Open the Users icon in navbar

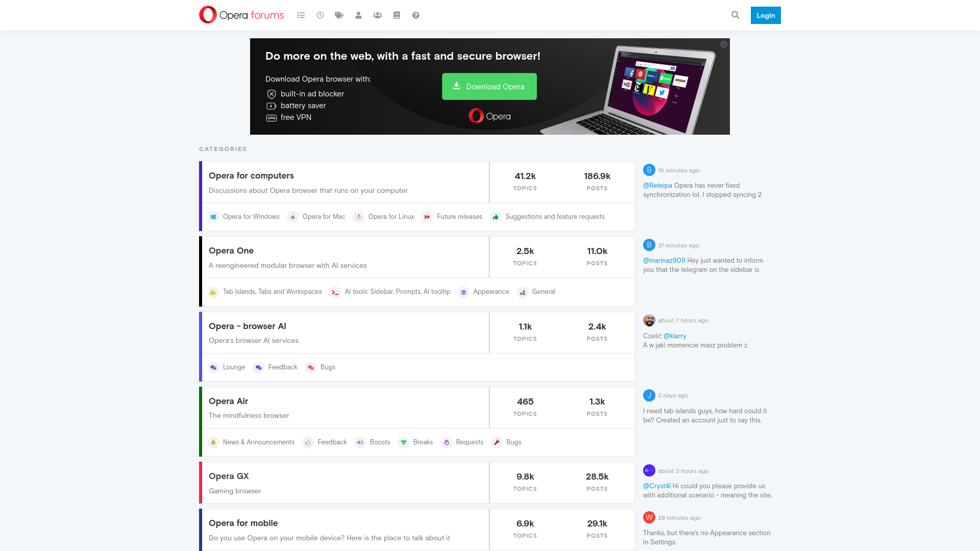click(x=358, y=15)
